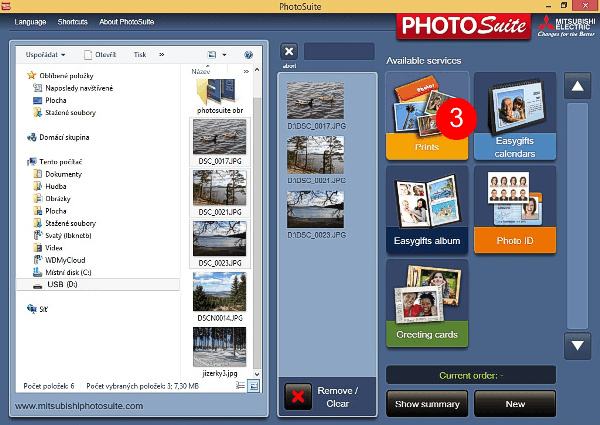Switch to details view in status bar
Image resolution: width=600 pixels, height=425 pixels.
241,385
